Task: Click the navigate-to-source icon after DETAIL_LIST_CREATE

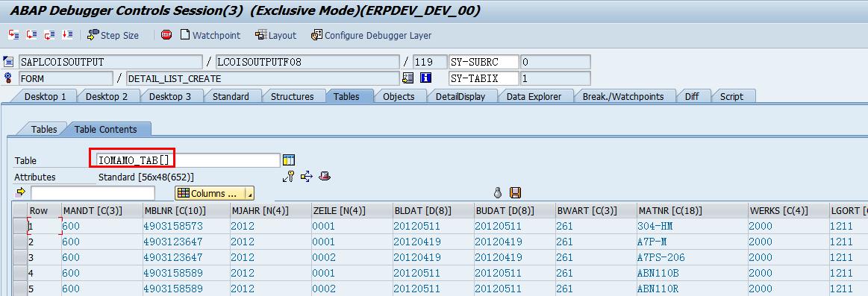Action: click(408, 78)
